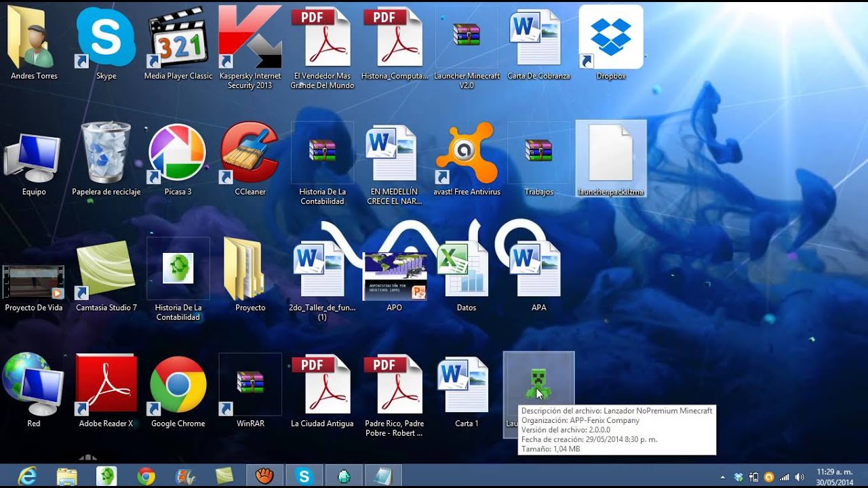Screen dimensions: 868x488
Task: Open Google Chrome from the taskbar
Action: point(146,476)
